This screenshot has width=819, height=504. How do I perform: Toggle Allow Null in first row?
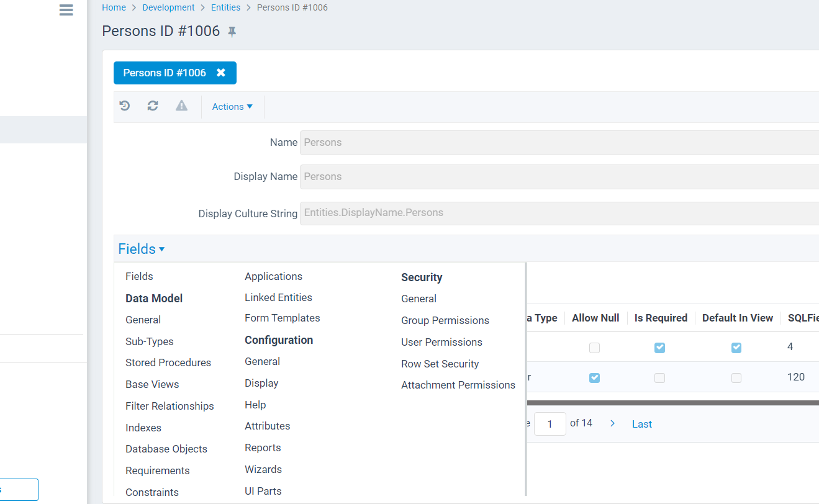click(x=595, y=348)
